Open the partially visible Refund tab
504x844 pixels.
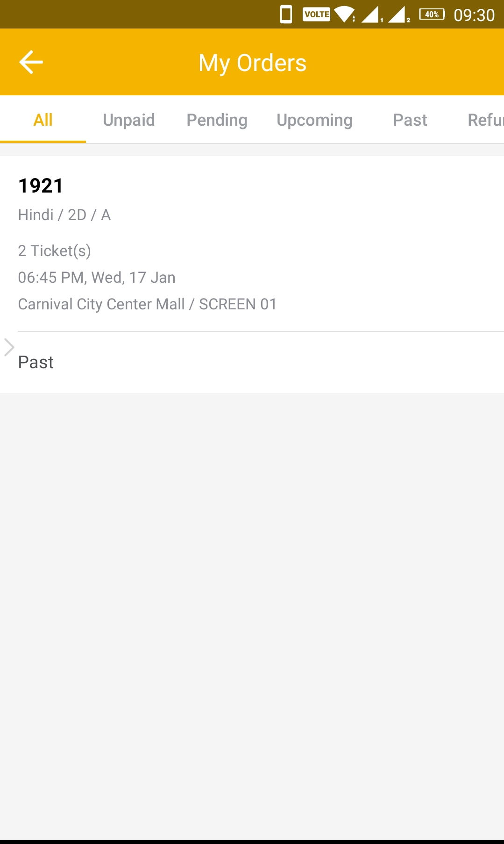pos(485,120)
